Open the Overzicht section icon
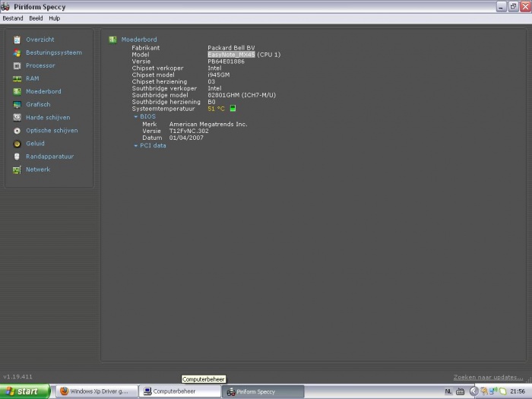This screenshot has height=399, width=532. tap(17, 40)
